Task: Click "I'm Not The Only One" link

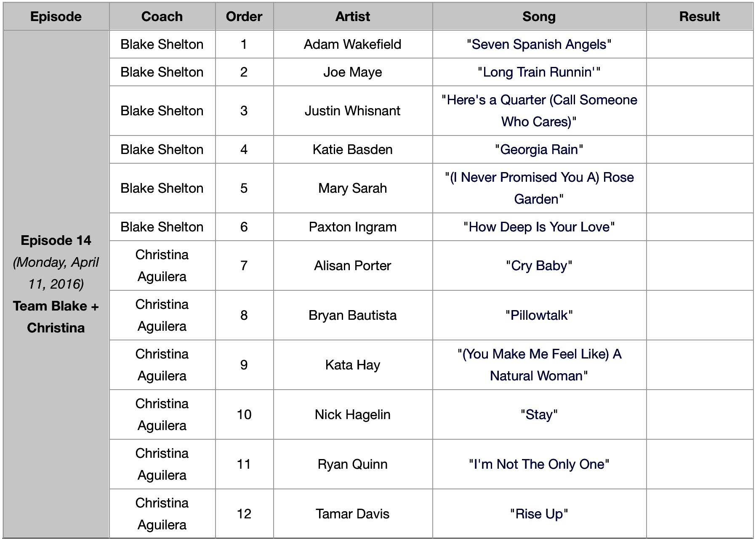Action: [539, 464]
